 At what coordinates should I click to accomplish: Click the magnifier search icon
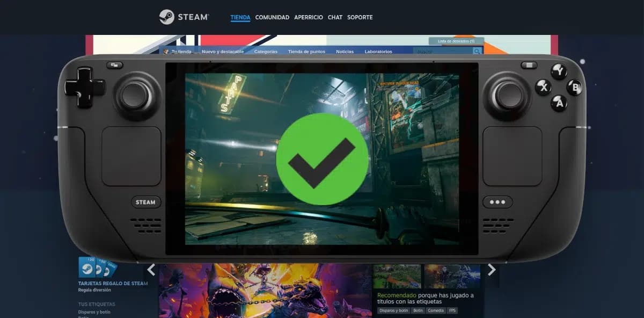(477, 51)
